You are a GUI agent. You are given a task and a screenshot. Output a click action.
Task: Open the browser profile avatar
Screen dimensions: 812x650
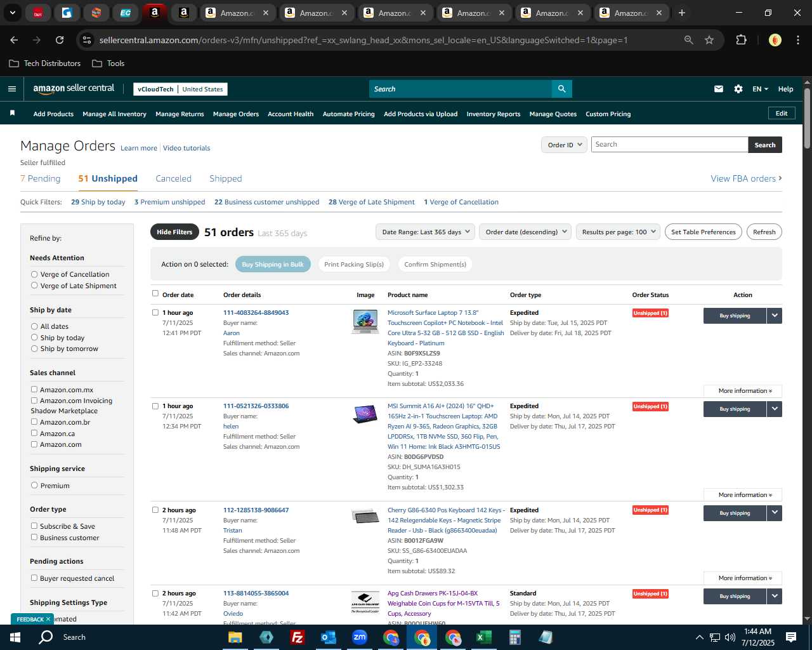click(775, 40)
